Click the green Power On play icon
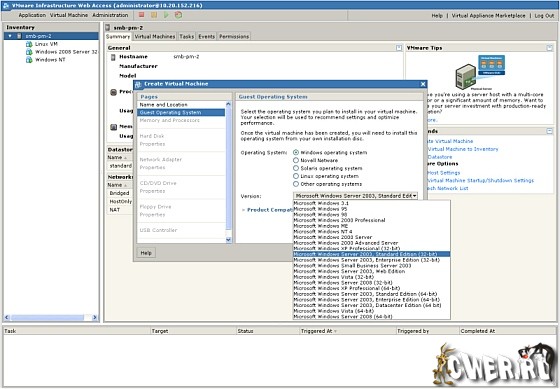560x389 pixels. coord(166,15)
